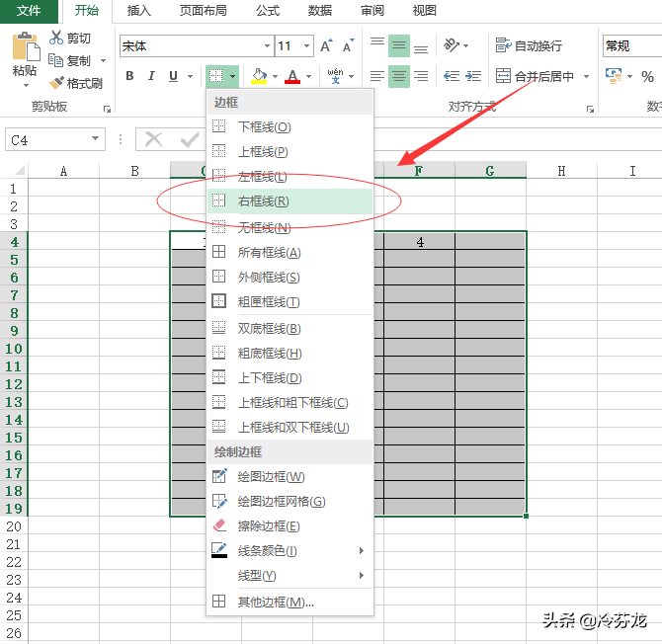This screenshot has width=662, height=644.
Task: Open font color dropdown arrow
Action: 308,76
